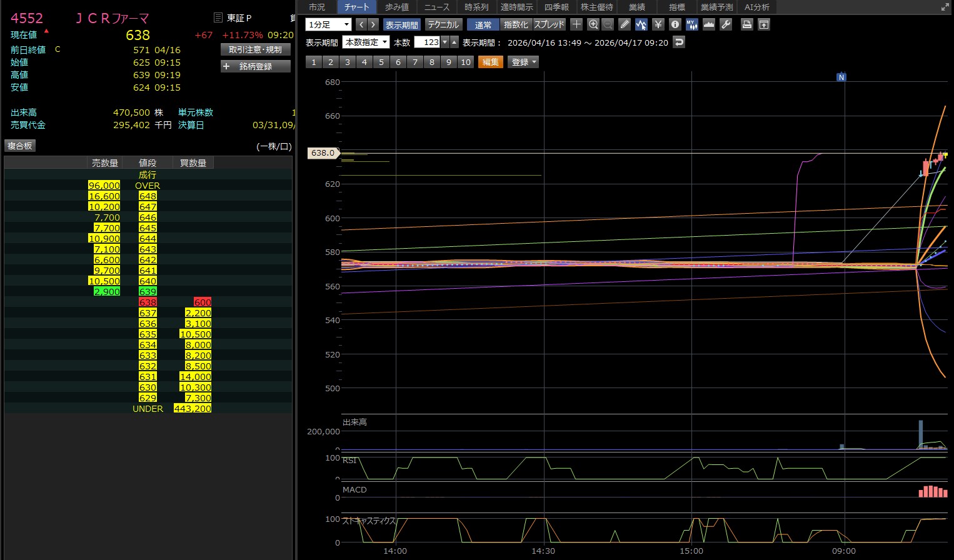Viewport: 954px width, 560px height.
Task: Expand the 登録 preset dropdown
Action: pyautogui.click(x=524, y=62)
